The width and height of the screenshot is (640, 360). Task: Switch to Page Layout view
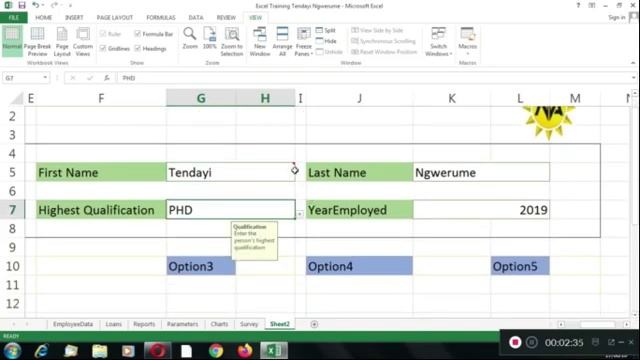(x=62, y=42)
